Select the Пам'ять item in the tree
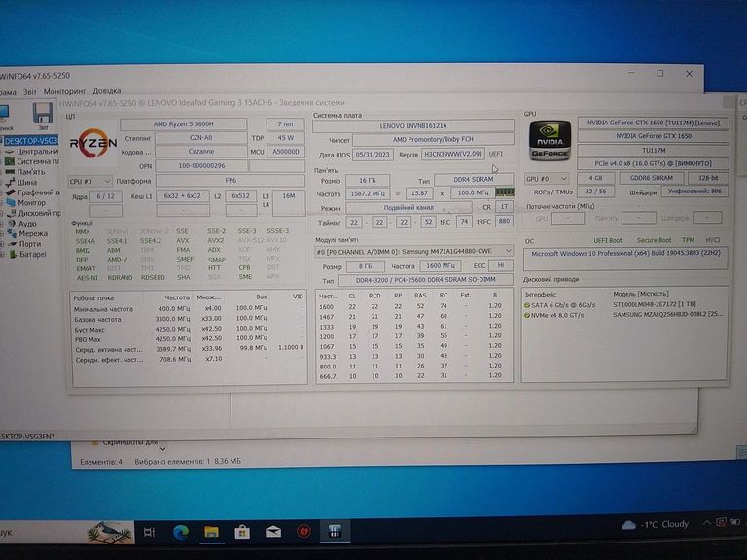747x560 pixels. coord(29,171)
